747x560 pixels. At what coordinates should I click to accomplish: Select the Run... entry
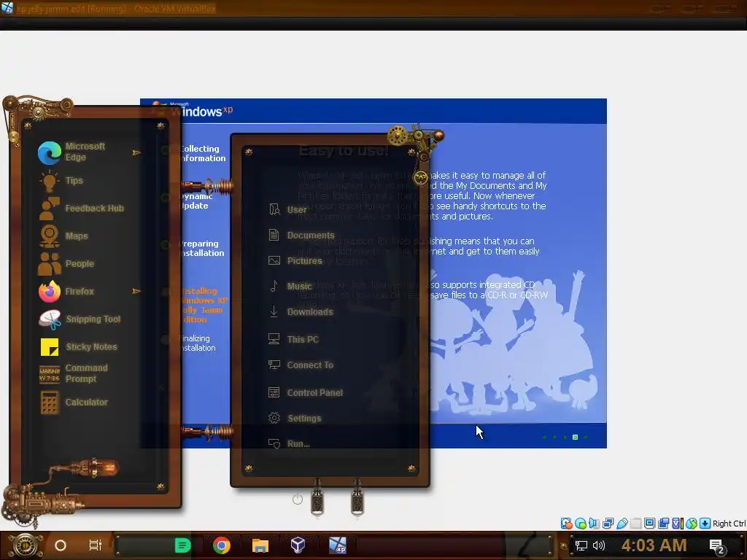coord(289,444)
